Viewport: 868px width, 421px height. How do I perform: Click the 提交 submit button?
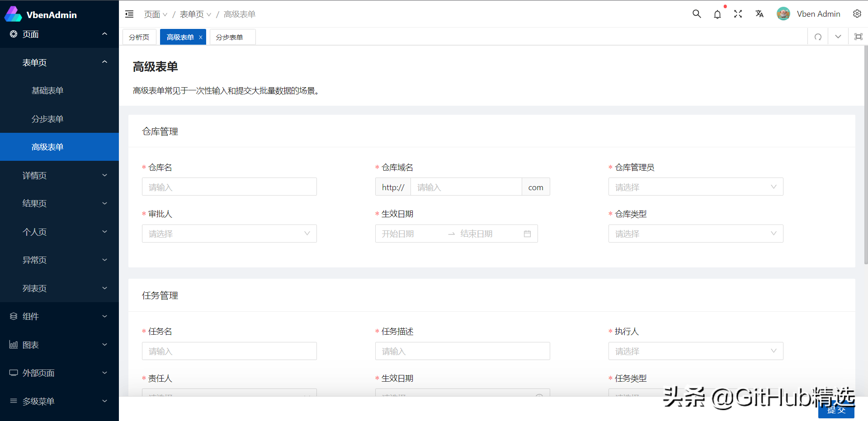coord(837,410)
